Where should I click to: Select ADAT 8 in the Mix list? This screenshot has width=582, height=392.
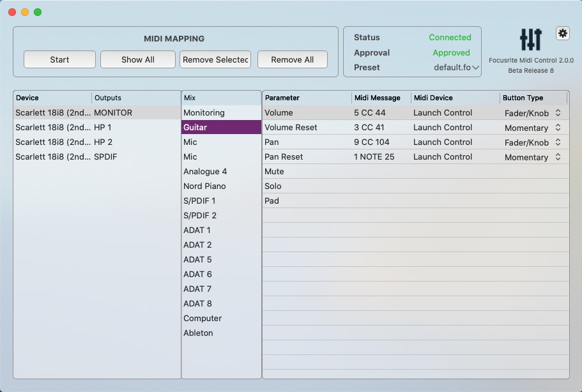pos(221,303)
